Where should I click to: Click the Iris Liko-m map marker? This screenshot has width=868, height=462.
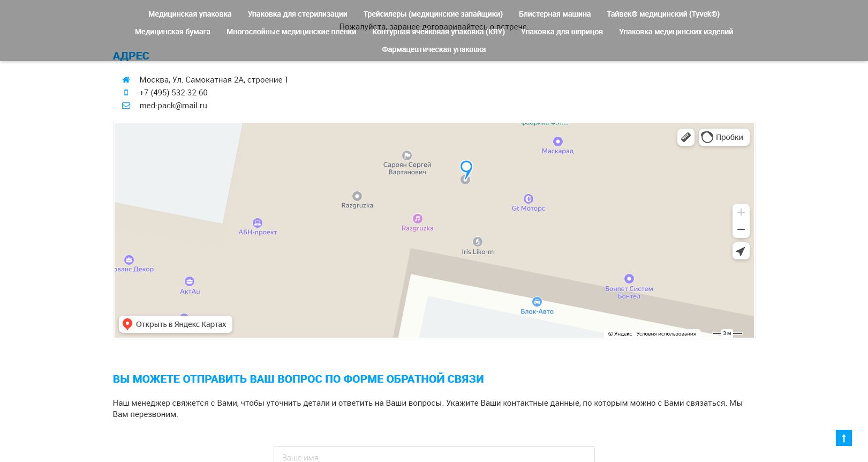[478, 242]
